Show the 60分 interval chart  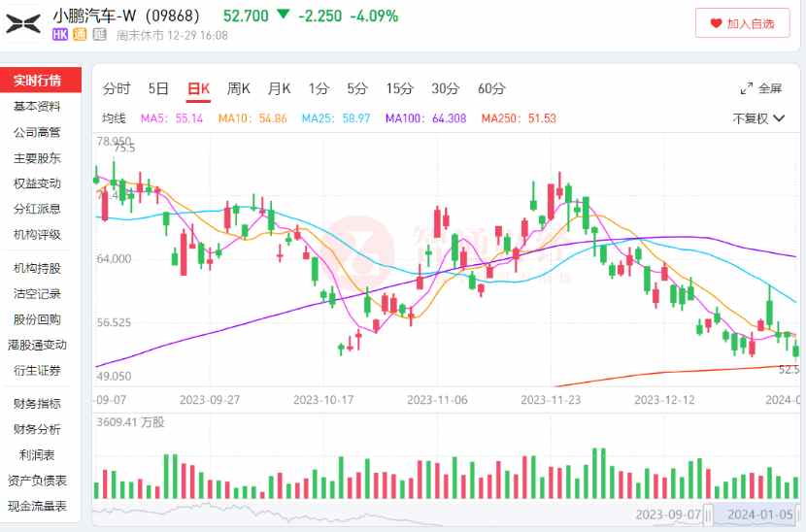(491, 88)
